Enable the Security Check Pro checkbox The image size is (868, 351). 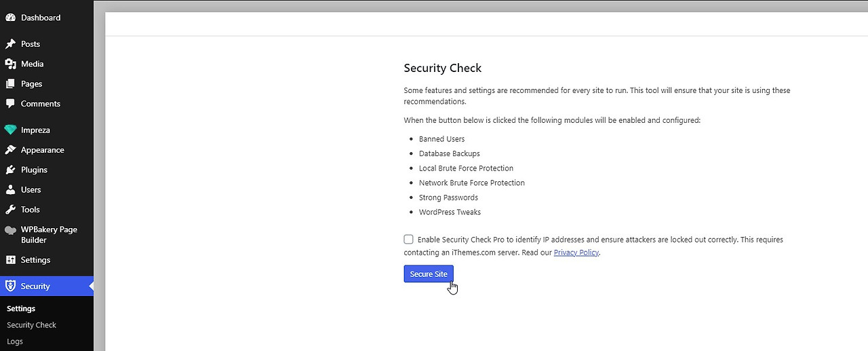(x=408, y=239)
